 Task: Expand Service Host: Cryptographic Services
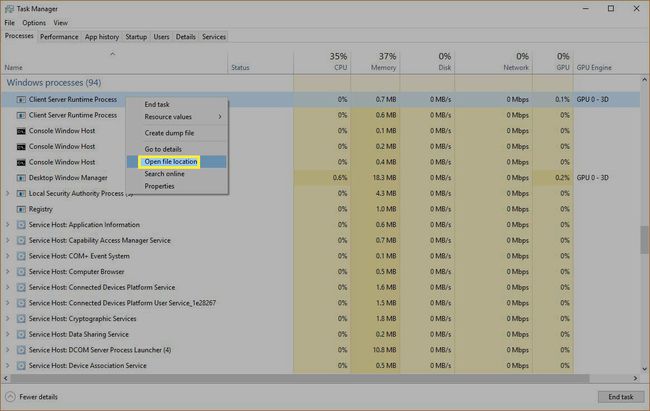(7, 319)
